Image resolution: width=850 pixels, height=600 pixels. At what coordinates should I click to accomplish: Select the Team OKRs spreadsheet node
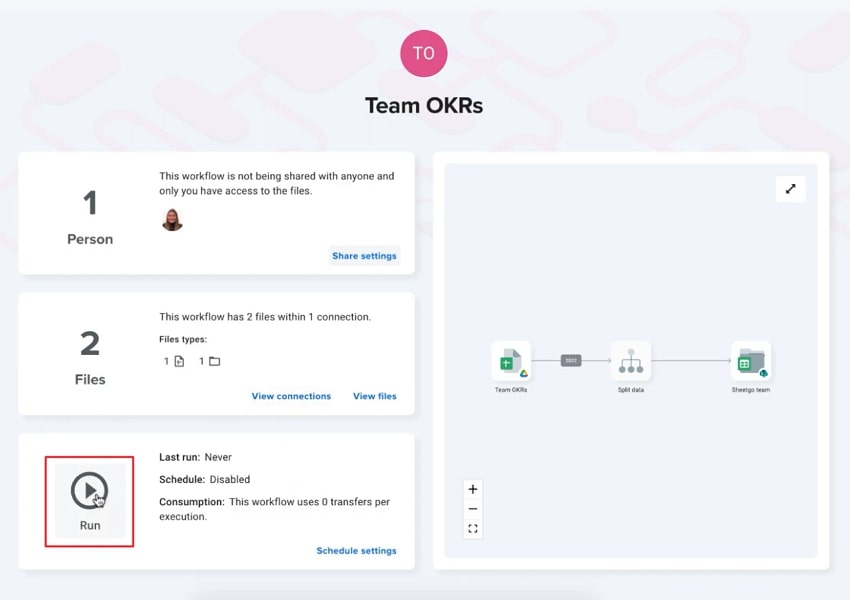(x=511, y=360)
